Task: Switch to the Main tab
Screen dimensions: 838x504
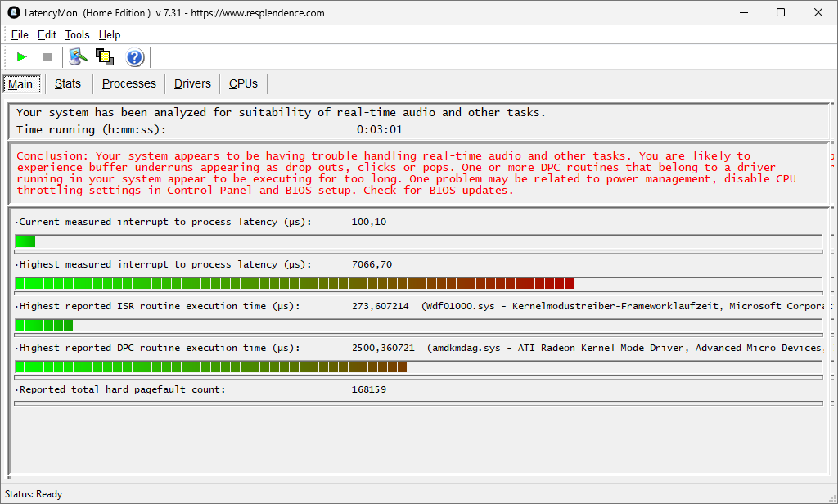Action: coord(20,84)
